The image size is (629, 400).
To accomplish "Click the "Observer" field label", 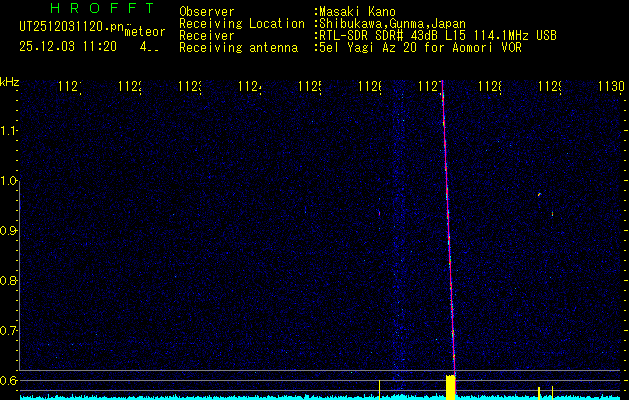I will tap(207, 12).
